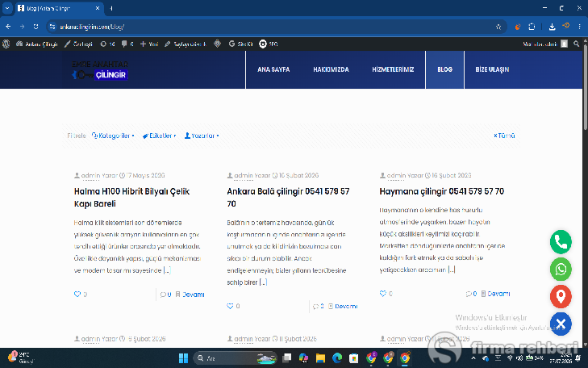Viewport: 588px width, 368px height.
Task: Bookmark page with the star icon
Action: 498,27
